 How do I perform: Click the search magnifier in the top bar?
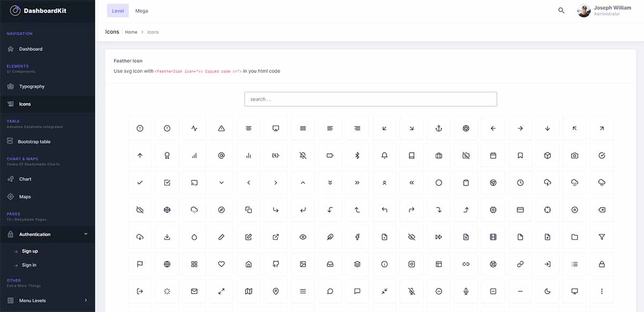561,10
